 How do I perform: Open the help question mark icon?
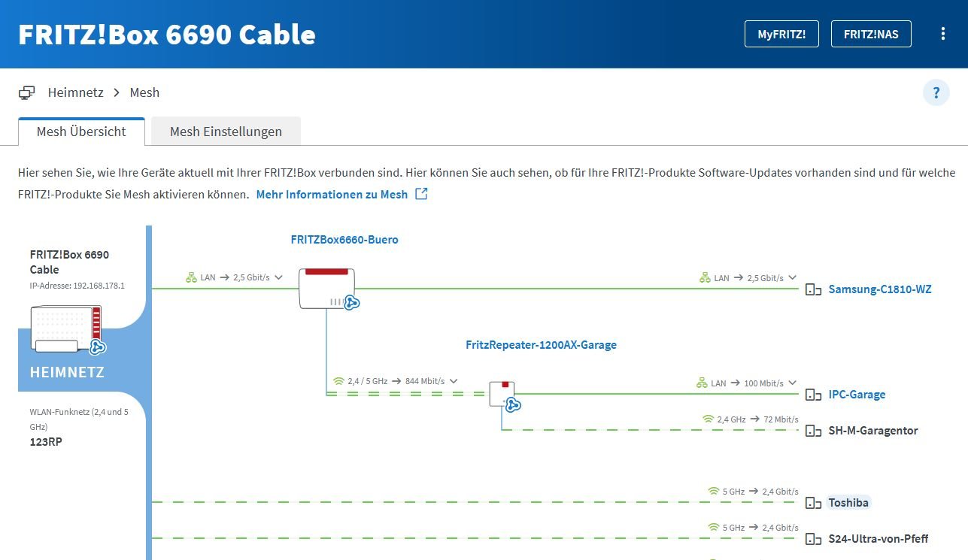[x=936, y=92]
